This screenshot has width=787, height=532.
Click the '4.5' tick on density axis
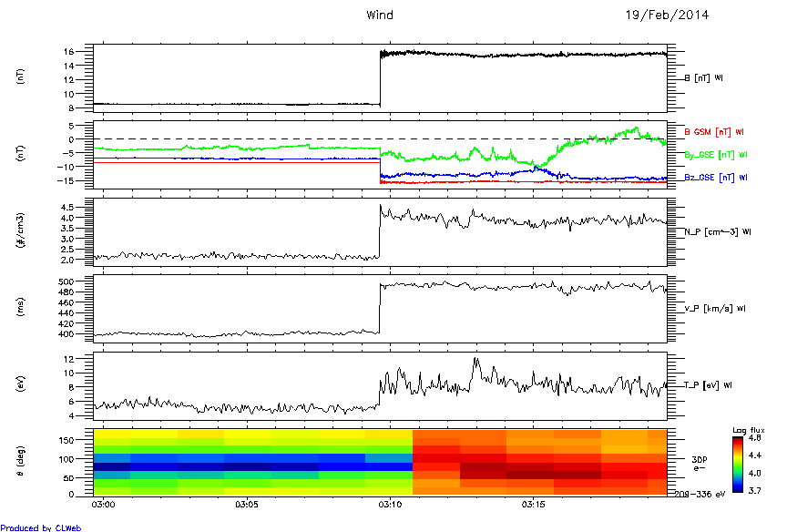(x=67, y=208)
